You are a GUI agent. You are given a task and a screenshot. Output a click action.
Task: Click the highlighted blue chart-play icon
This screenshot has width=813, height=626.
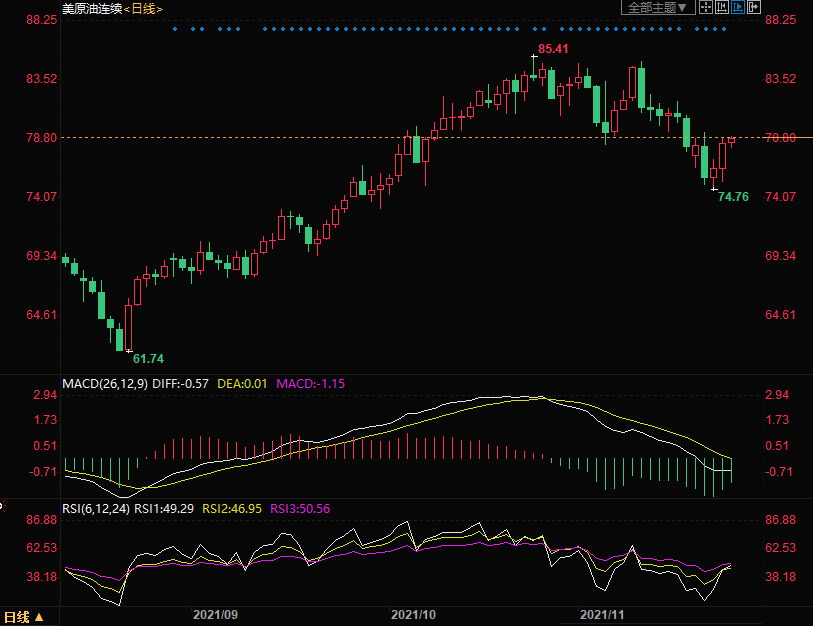pos(738,8)
